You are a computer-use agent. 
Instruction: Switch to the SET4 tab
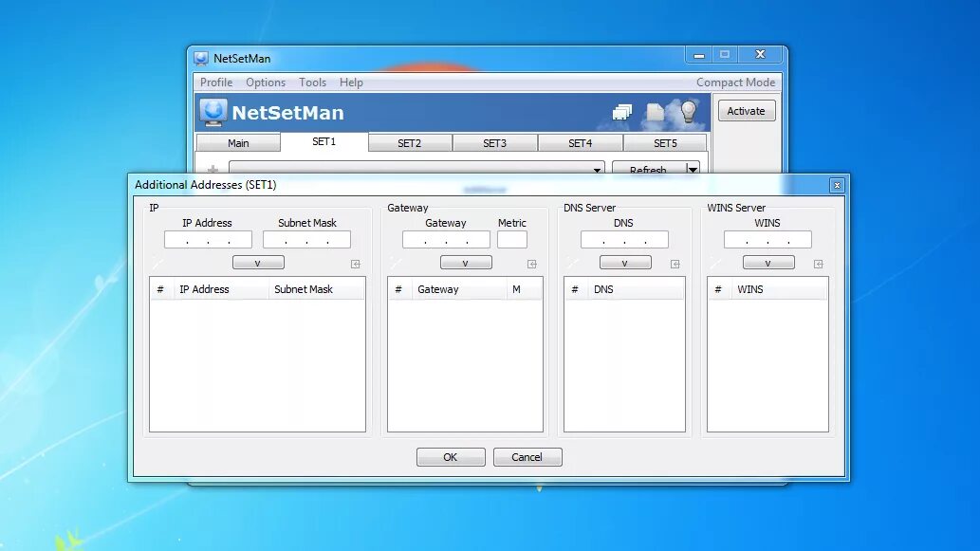point(580,143)
